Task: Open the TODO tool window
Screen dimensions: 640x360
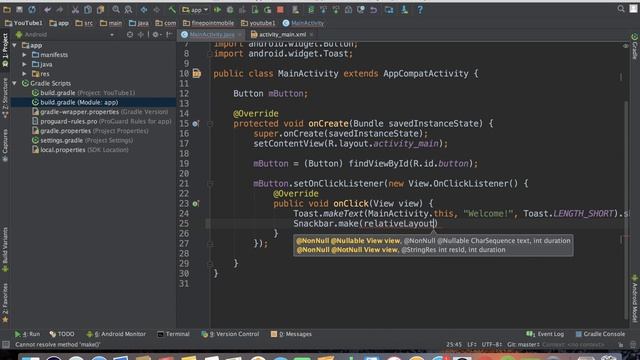Action: coord(62,334)
